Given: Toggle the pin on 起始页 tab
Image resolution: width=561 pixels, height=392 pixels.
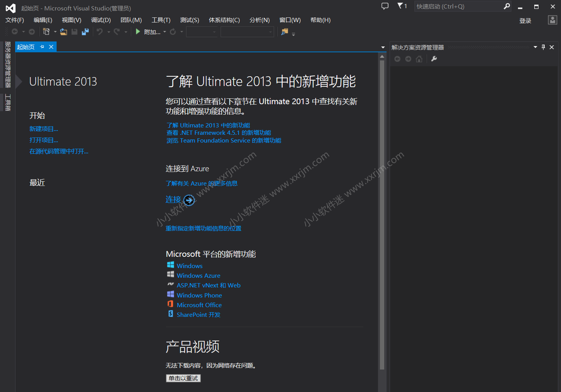Looking at the screenshot, I should point(42,47).
